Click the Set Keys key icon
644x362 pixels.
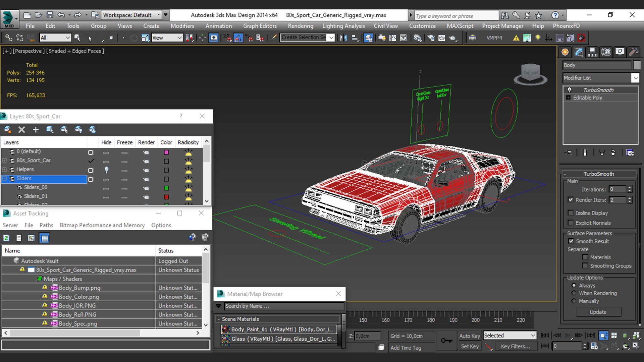coord(446,341)
